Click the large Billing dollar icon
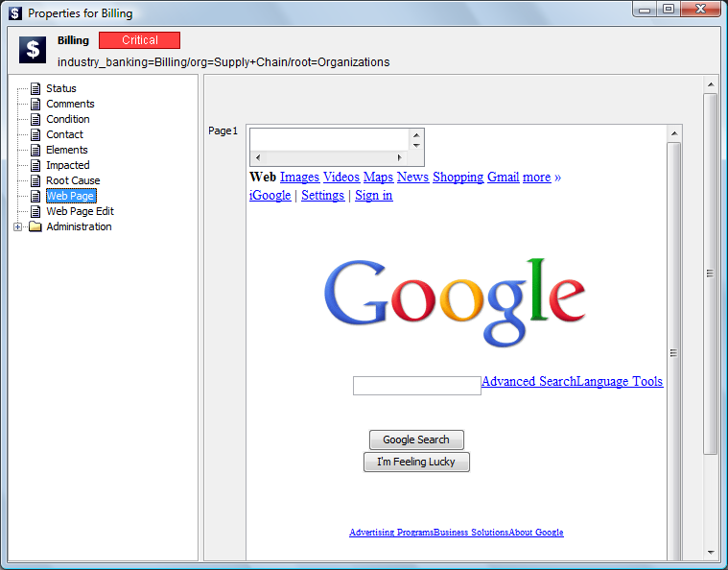The image size is (728, 570). (33, 49)
